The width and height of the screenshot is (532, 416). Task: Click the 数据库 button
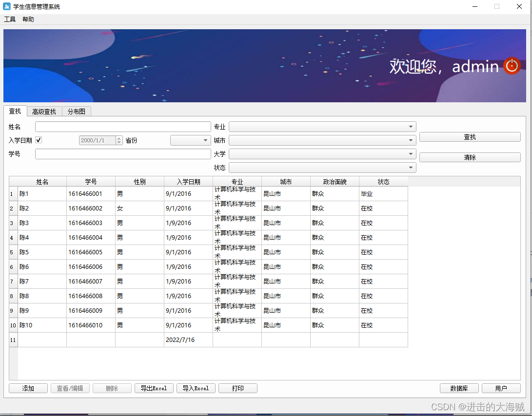click(x=459, y=388)
